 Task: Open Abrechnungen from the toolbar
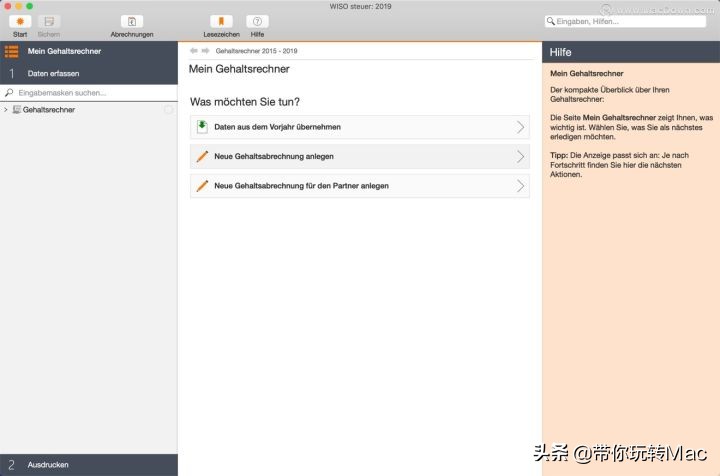[132, 21]
